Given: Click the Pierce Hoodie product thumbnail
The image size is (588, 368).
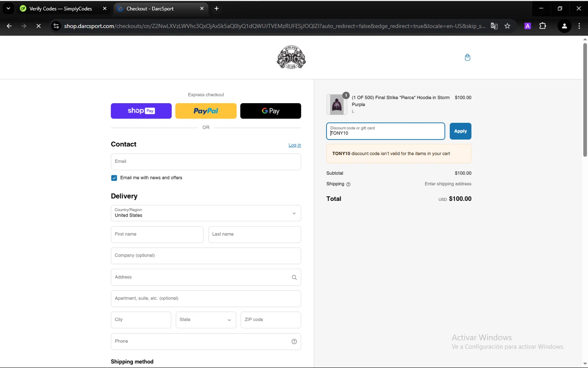Looking at the screenshot, I should (x=337, y=104).
